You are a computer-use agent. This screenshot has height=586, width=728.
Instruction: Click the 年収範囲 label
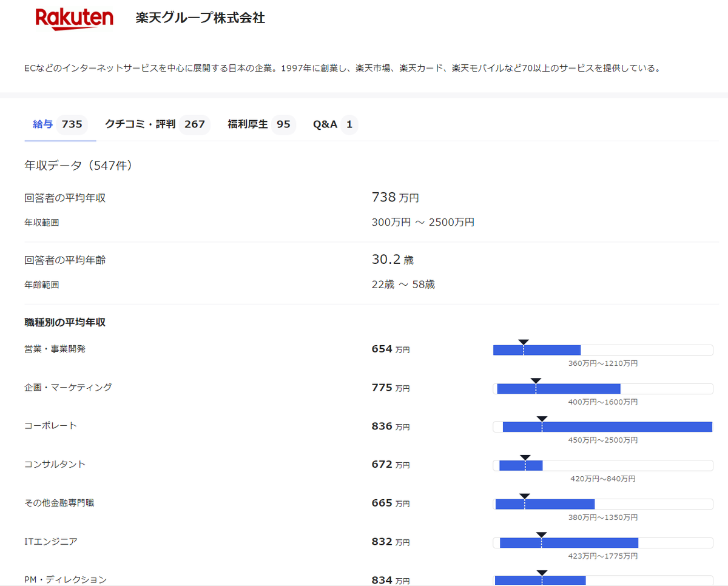click(42, 223)
